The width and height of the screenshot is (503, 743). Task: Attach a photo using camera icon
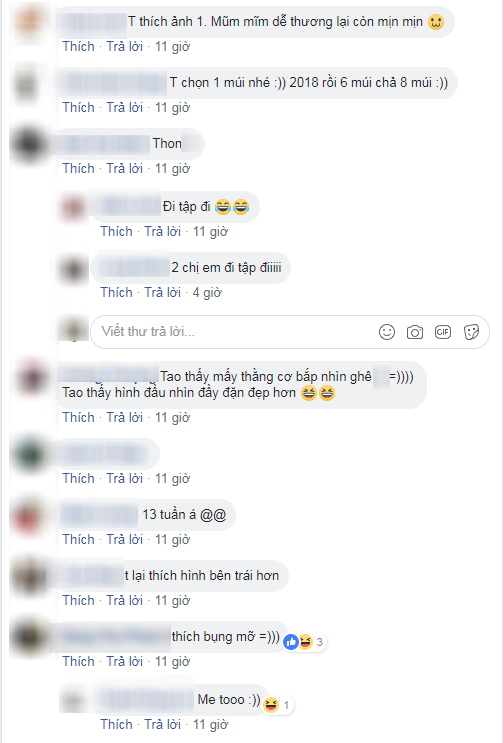(x=415, y=332)
